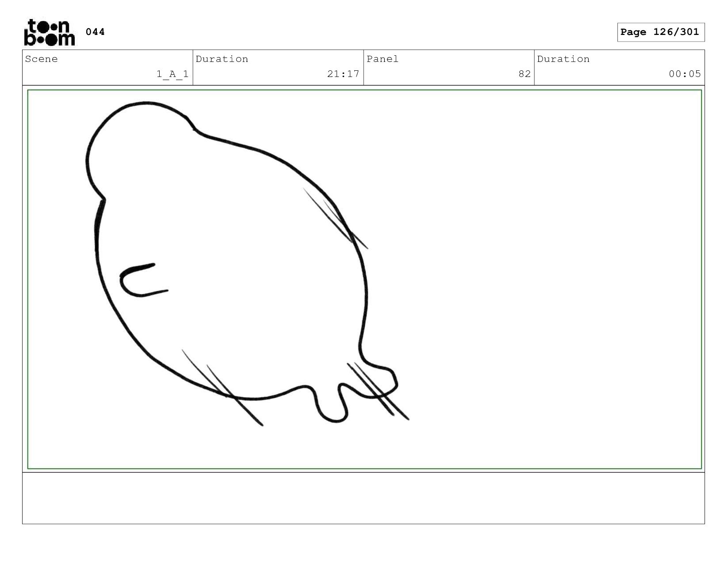Click the panel duration value 00:05
Image resolution: width=728 pixels, height=564 pixels.
685,74
